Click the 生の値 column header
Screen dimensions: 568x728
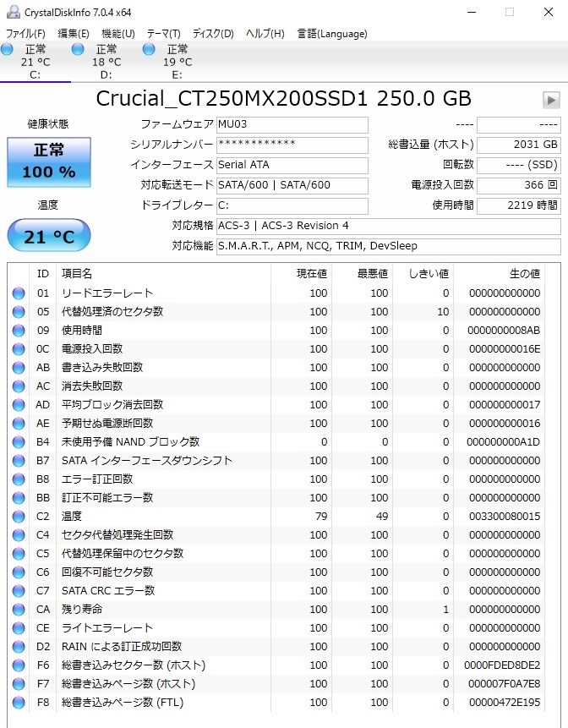coord(499,273)
